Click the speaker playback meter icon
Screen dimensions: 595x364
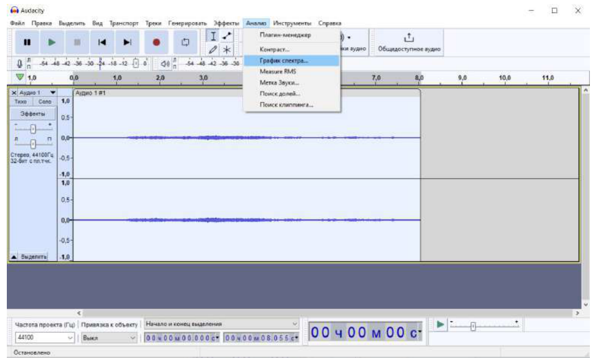pyautogui.click(x=165, y=64)
